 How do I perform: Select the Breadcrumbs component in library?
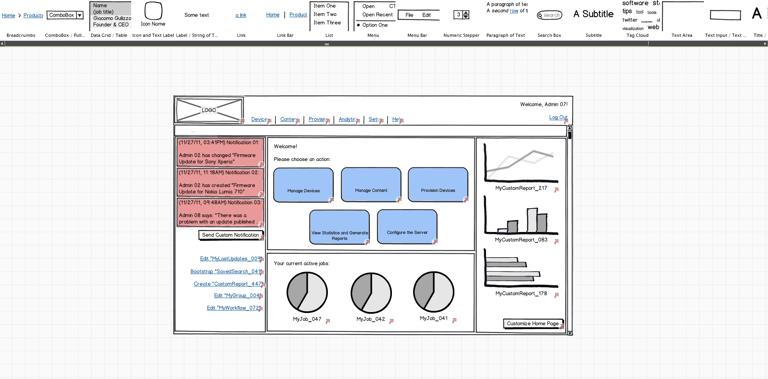pos(21,20)
